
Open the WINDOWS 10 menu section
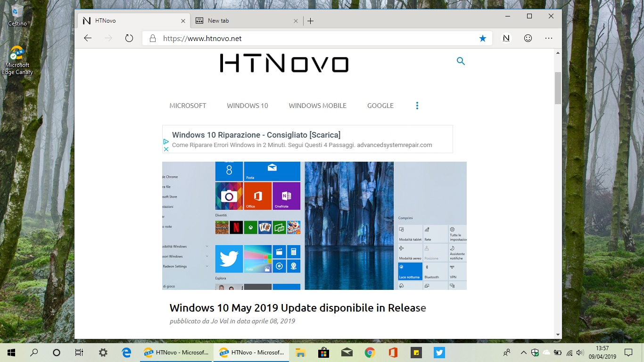tap(248, 106)
